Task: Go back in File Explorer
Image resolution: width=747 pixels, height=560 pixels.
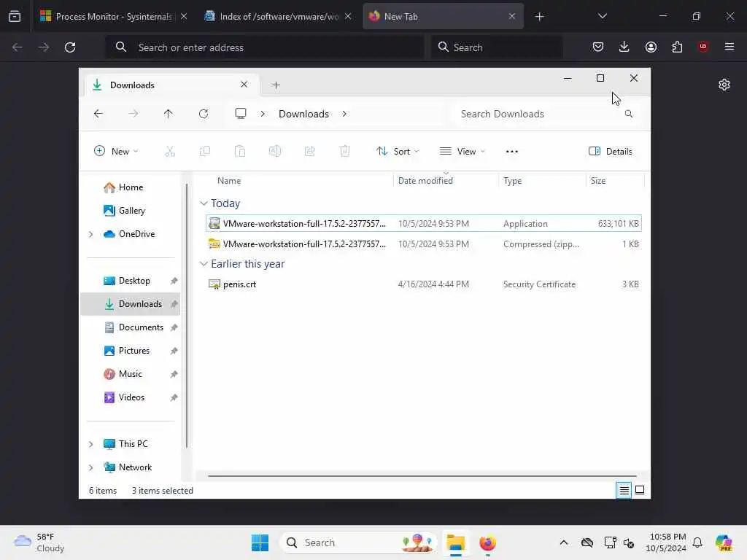Action: 98,114
